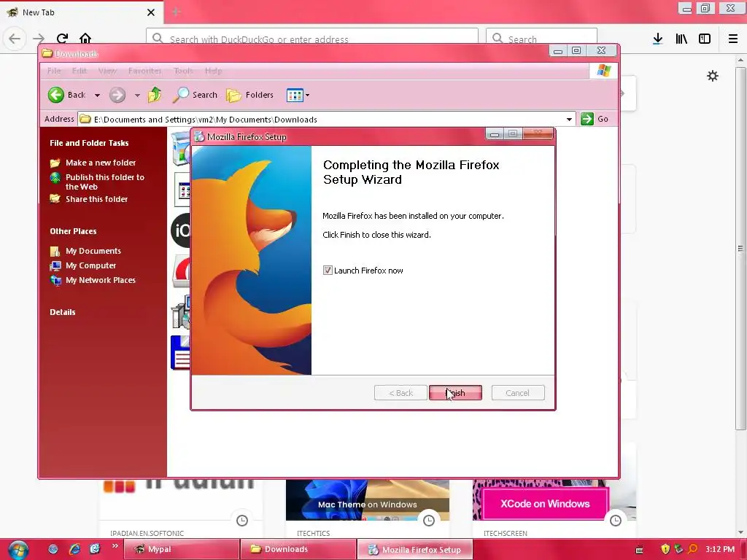Click the green Go arrow button
This screenshot has height=560, width=747.
point(587,119)
